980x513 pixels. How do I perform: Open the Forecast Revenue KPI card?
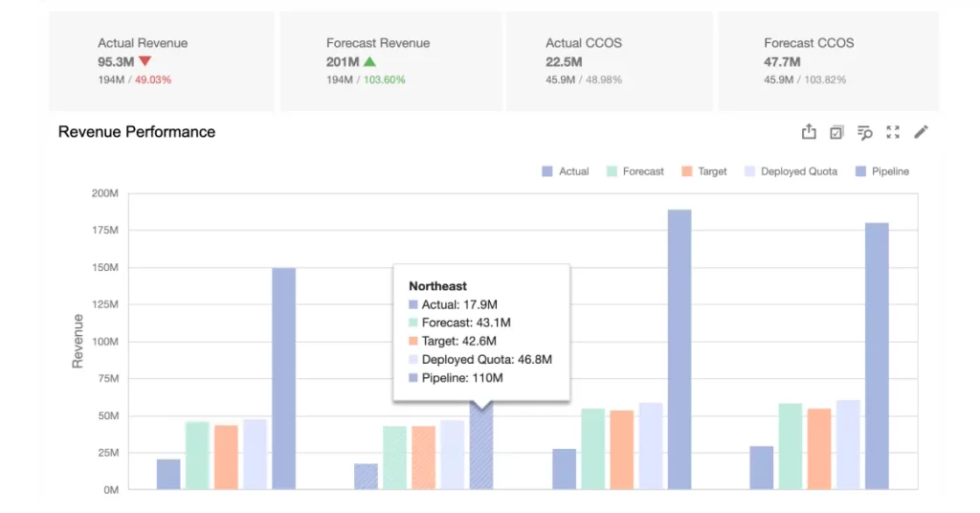(x=390, y=61)
